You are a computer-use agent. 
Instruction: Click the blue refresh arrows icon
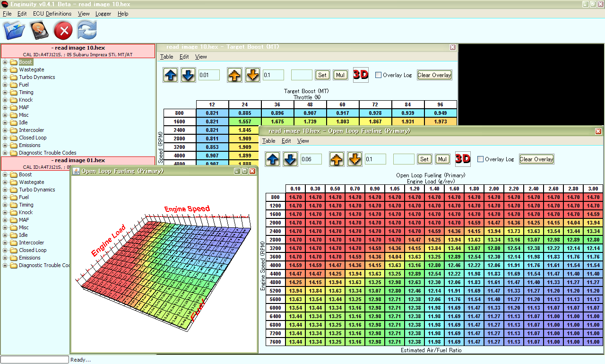click(x=87, y=31)
